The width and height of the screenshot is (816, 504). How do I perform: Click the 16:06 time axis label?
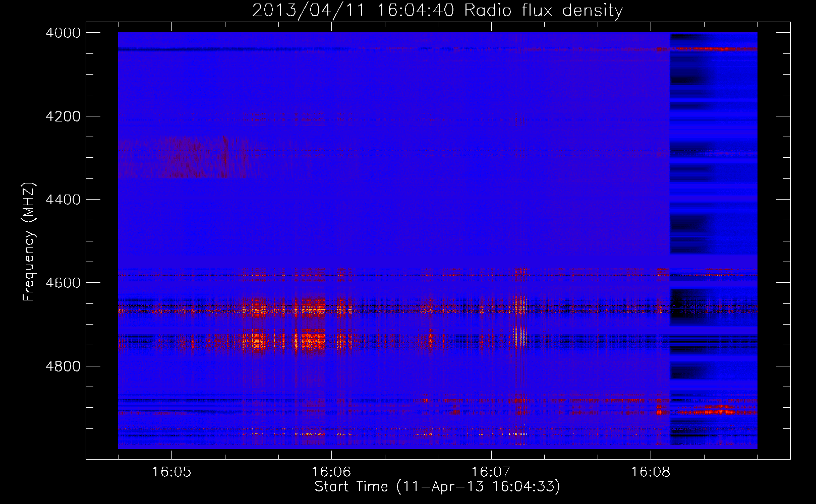pos(331,472)
